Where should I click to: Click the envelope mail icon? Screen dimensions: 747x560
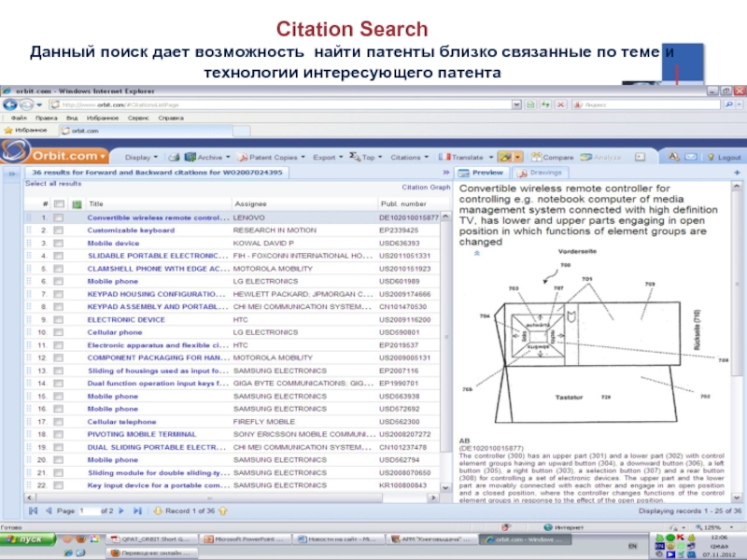tap(691, 157)
